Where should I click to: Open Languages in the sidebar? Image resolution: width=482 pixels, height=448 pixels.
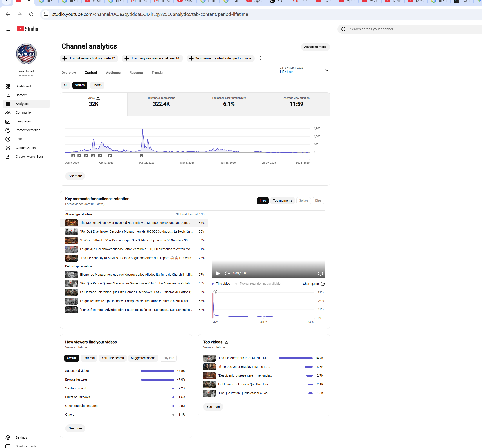[26, 122]
